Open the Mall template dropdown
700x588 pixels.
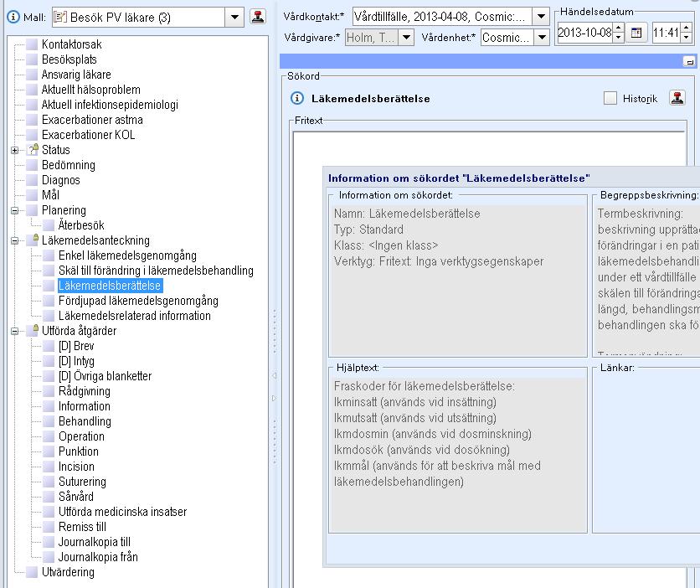click(234, 18)
